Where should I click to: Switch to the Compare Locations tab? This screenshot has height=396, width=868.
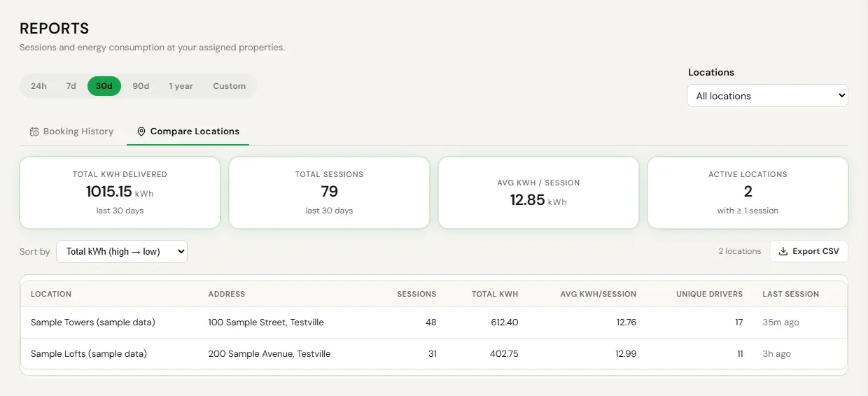click(x=188, y=132)
